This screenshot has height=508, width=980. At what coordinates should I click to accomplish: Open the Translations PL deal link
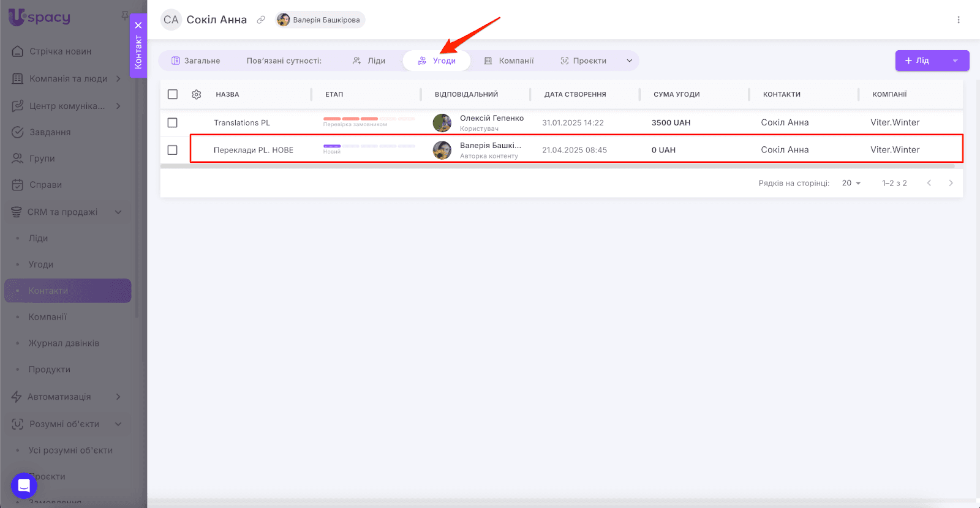[241, 122]
